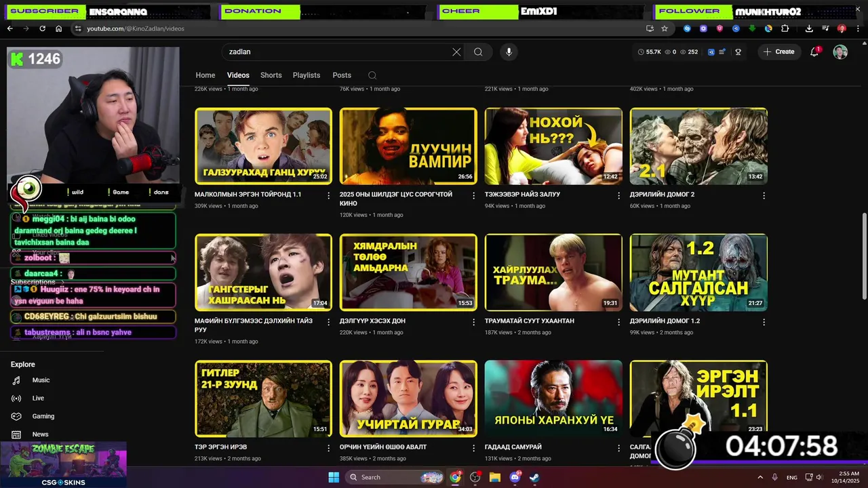Open the 'УЧИРТАЙ ГУРАВ' video thumbnail
This screenshot has width=868, height=488.
pos(408,399)
